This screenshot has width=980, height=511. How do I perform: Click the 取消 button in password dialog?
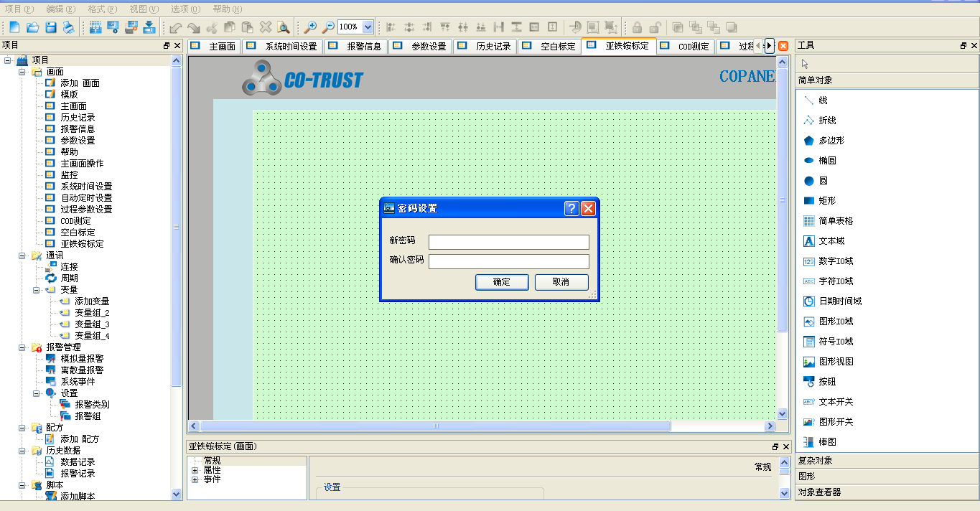[x=561, y=282]
